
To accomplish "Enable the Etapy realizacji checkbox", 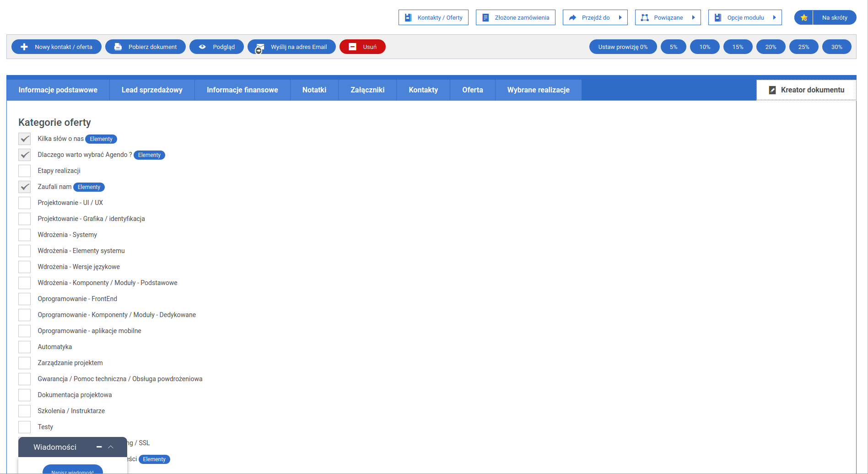I will [x=25, y=171].
